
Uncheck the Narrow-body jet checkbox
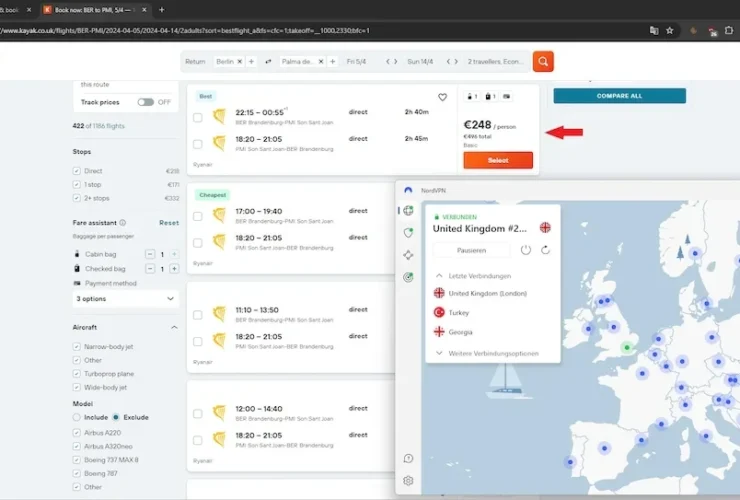(x=77, y=346)
